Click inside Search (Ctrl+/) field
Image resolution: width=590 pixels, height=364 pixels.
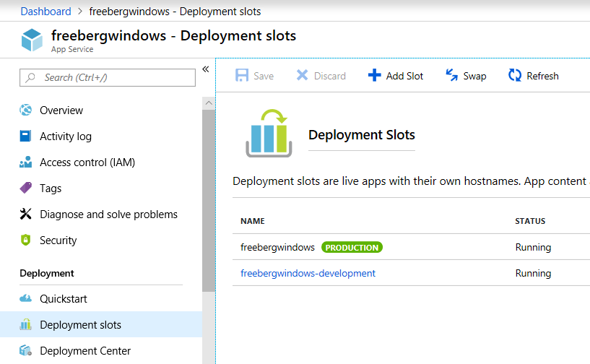click(x=108, y=77)
